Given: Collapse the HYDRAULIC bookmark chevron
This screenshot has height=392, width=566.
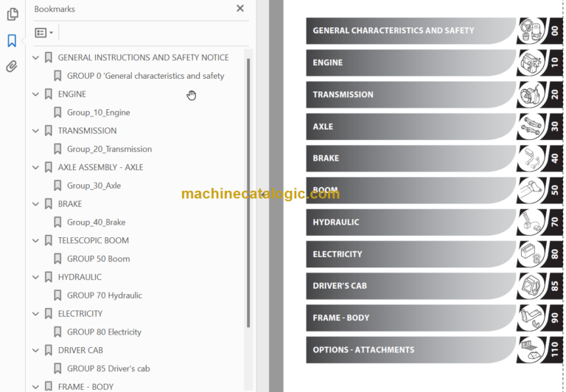Looking at the screenshot, I should 35,277.
